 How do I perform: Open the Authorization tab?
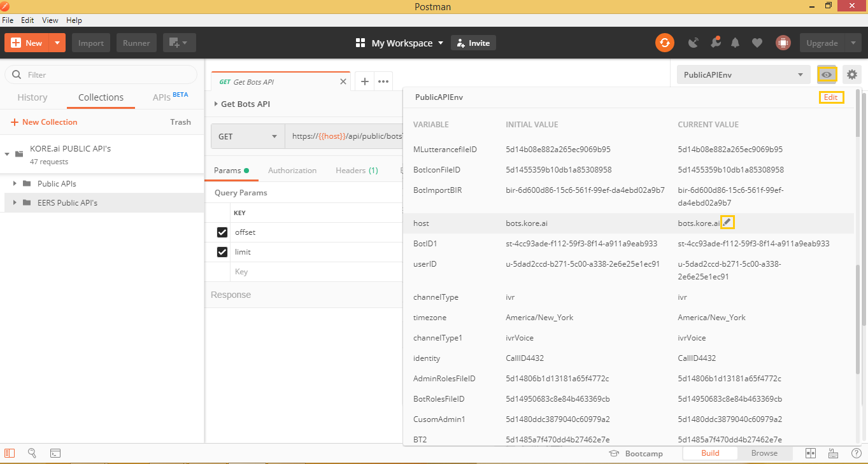(292, 171)
